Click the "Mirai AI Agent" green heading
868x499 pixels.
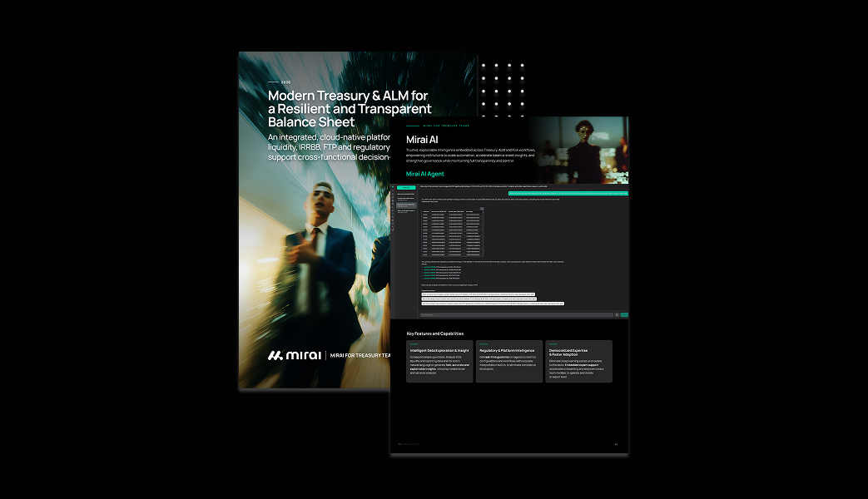click(424, 174)
